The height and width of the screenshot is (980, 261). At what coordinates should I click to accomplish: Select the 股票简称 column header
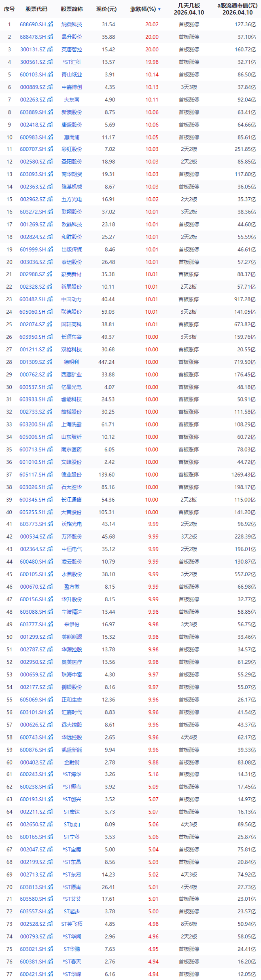point(72,9)
